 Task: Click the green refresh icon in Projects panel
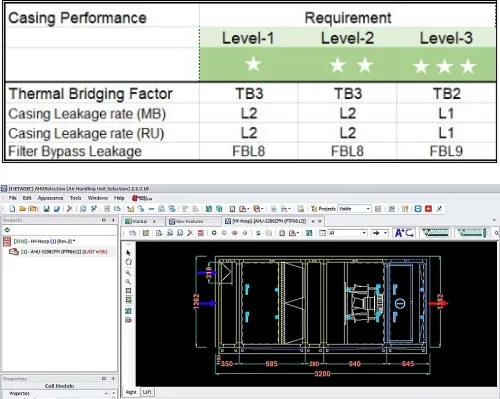(x=7, y=230)
